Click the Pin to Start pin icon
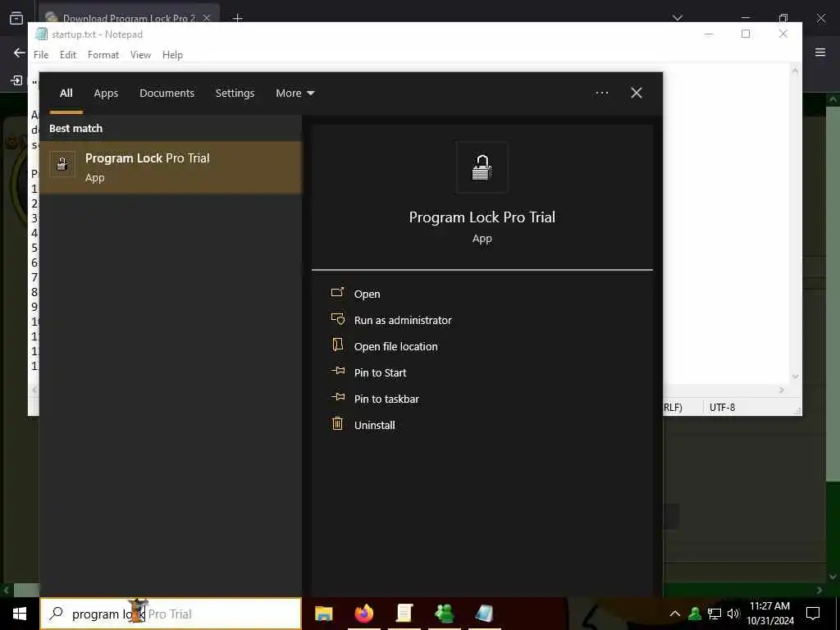This screenshot has height=630, width=840. click(337, 371)
